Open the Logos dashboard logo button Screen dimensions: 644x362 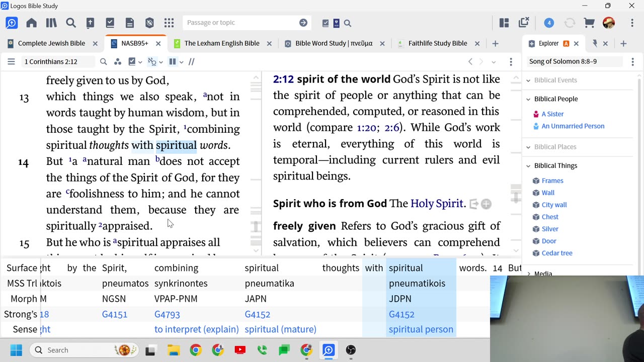[x=12, y=23]
